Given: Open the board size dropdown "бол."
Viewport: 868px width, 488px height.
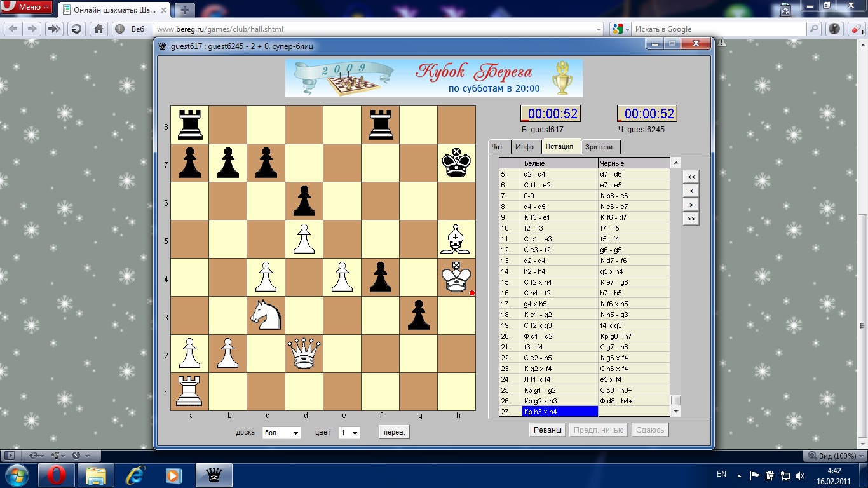Looking at the screenshot, I should 281,433.
